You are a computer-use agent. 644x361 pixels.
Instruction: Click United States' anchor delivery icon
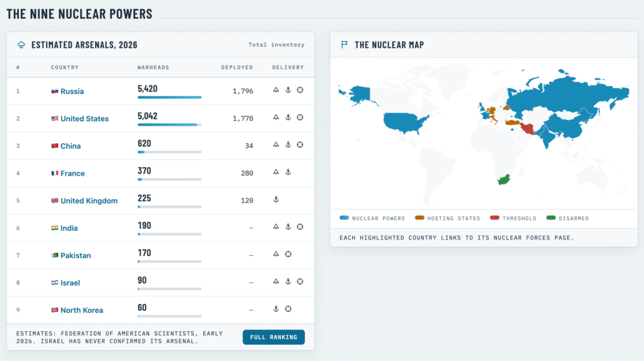coord(288,118)
